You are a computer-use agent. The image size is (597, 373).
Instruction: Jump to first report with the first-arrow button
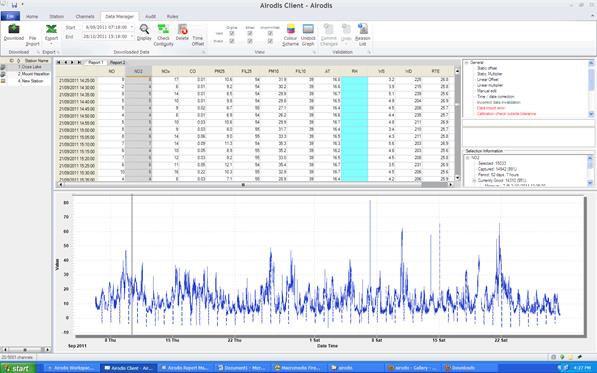click(59, 62)
